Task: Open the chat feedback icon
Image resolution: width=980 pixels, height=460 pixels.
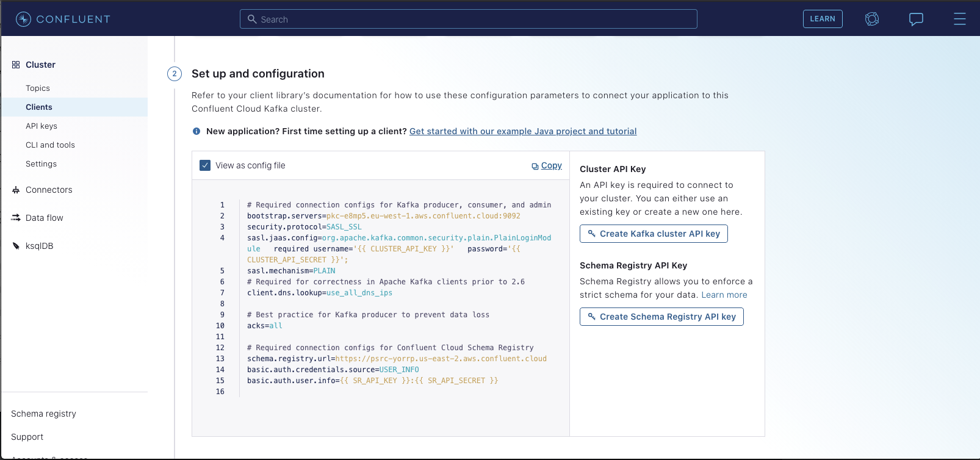Action: (x=916, y=19)
